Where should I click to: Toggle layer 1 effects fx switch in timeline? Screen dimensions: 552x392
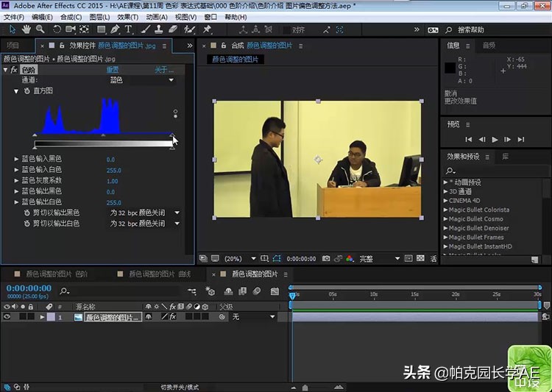(x=173, y=317)
